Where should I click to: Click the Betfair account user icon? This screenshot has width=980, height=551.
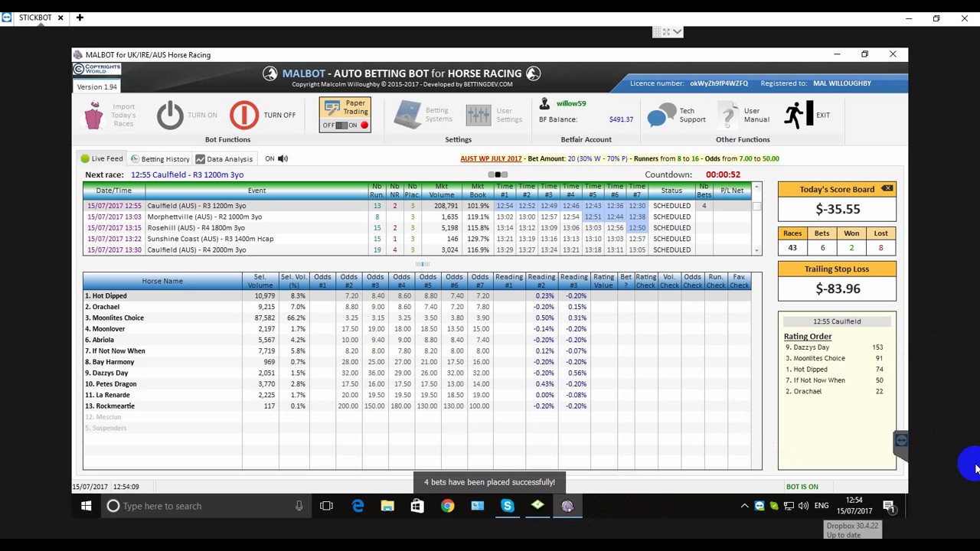tap(544, 103)
